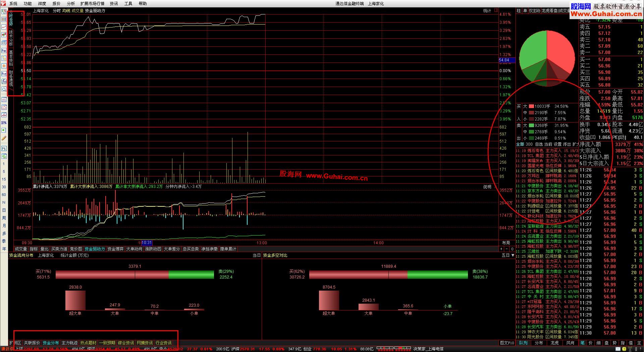
Task: Switch to the 撤单累计 indicator tab
Action: tap(228, 249)
